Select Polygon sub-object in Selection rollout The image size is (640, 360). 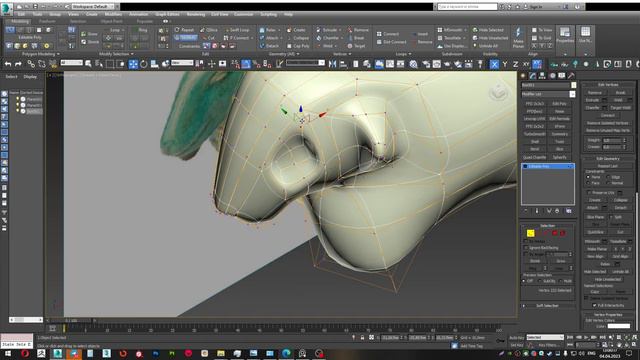point(555,233)
